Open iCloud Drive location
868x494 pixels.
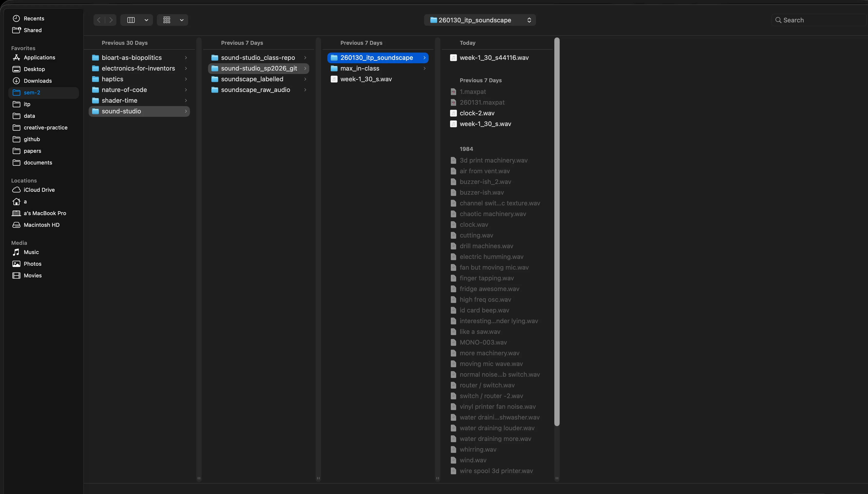point(39,190)
